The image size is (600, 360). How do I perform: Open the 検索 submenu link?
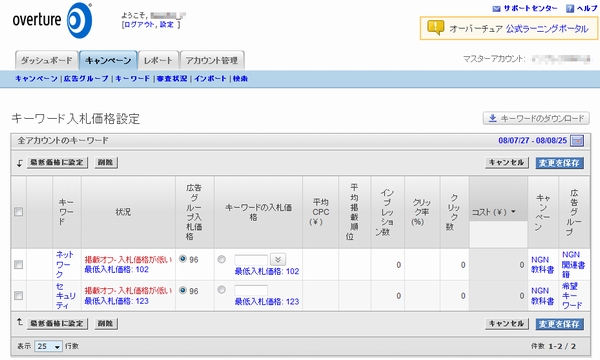pos(240,78)
